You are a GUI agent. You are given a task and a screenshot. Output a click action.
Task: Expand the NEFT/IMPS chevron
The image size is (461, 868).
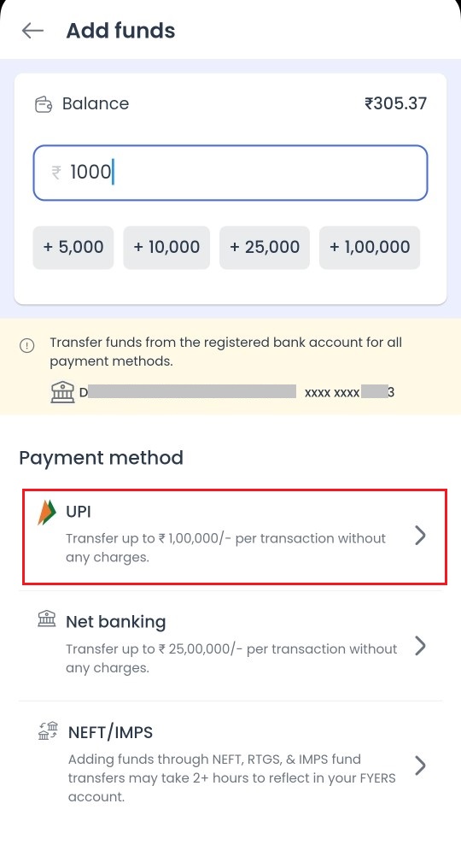[x=421, y=765]
